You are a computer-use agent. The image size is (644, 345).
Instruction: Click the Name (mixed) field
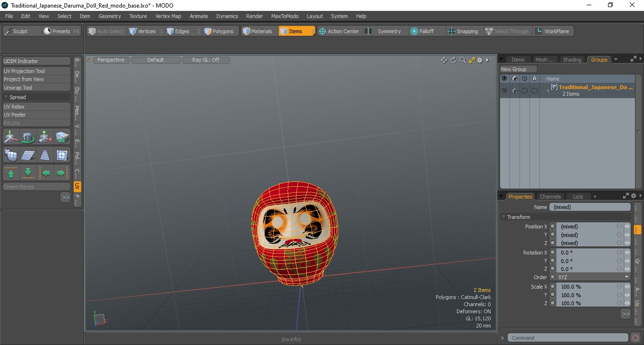[x=590, y=207]
